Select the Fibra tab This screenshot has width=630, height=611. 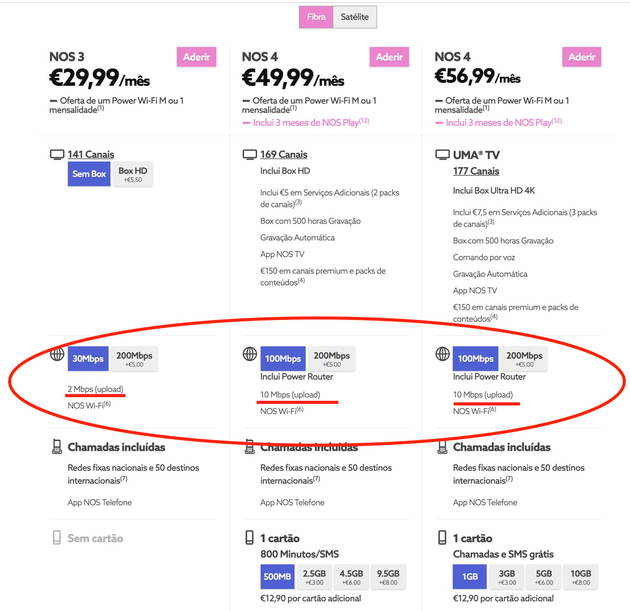point(316,17)
